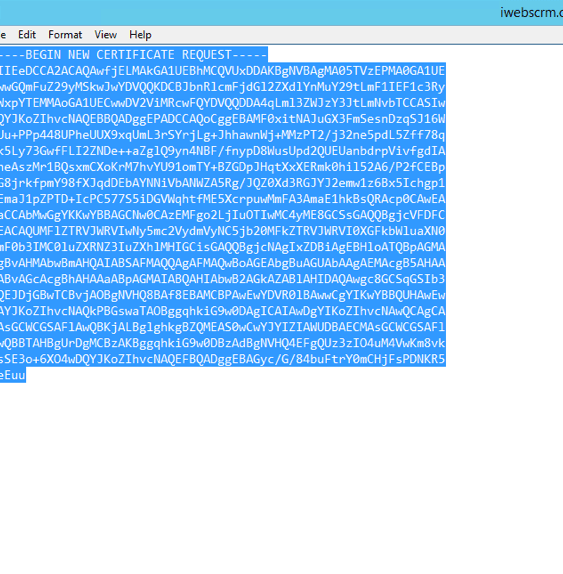Click the line ending with JtLmNvbTCCASIw

[223, 103]
